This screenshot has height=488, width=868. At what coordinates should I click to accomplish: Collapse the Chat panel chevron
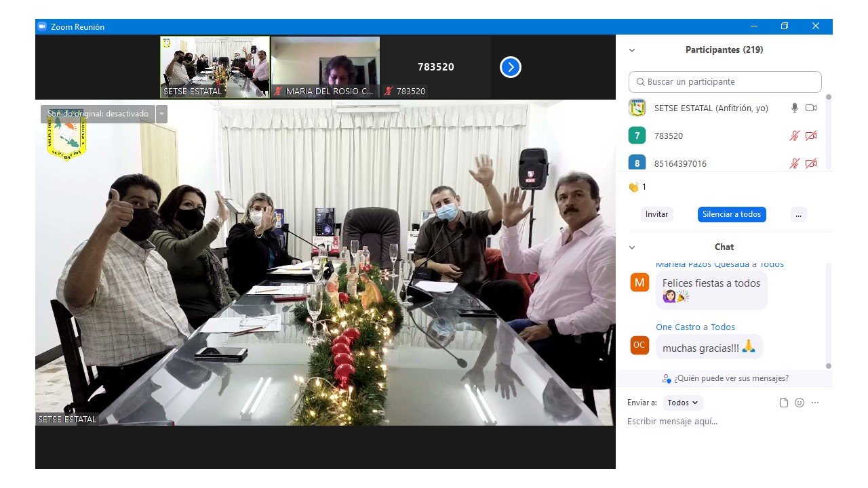tap(632, 247)
